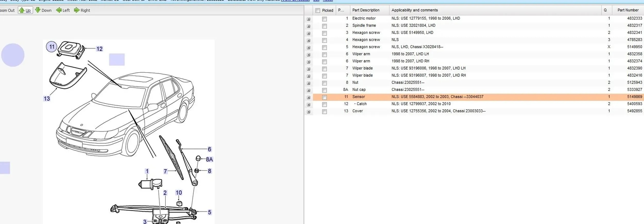The height and width of the screenshot is (224, 644).
Task: Sort by Part Number column header
Action: point(628,10)
